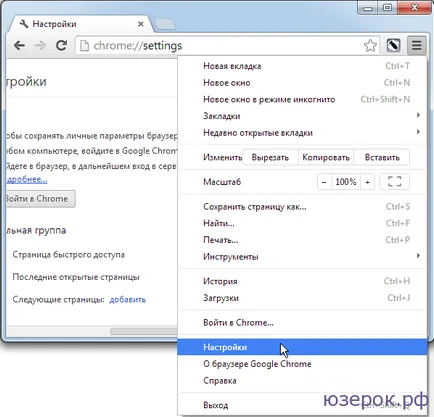Open О браузере Google Chrome
434x417 pixels.
(302, 364)
